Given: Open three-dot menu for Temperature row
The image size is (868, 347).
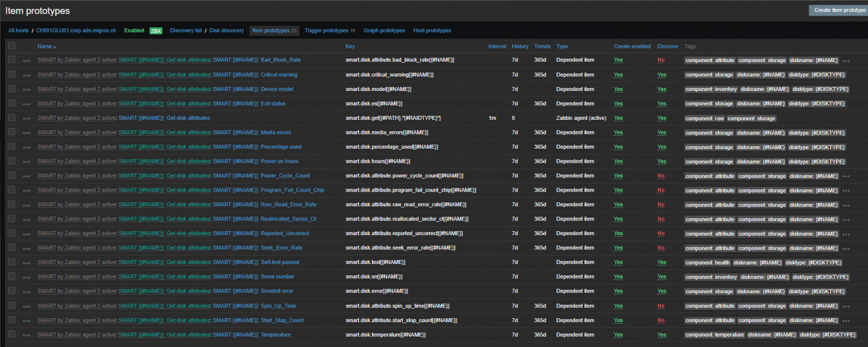Looking at the screenshot, I should tap(27, 335).
